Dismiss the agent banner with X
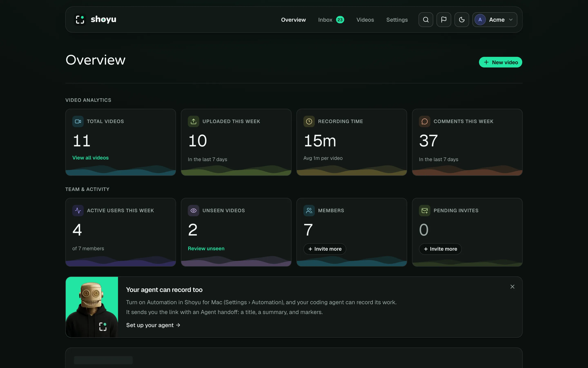 coord(512,287)
